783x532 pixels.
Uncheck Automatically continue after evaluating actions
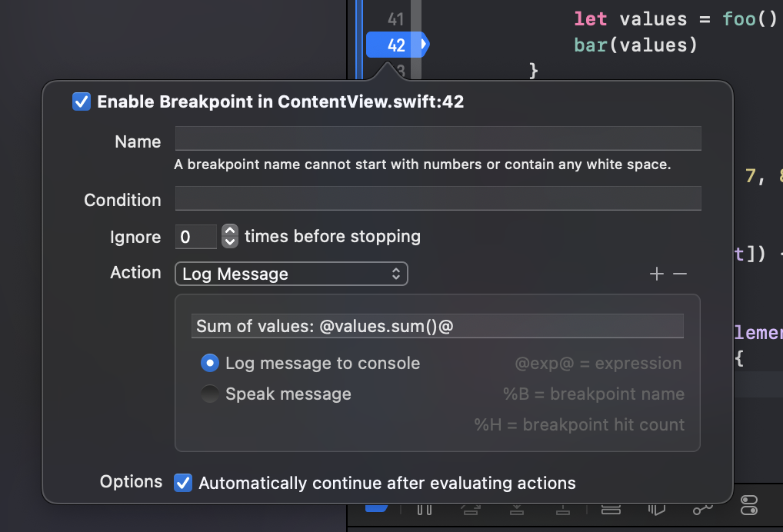coord(183,483)
